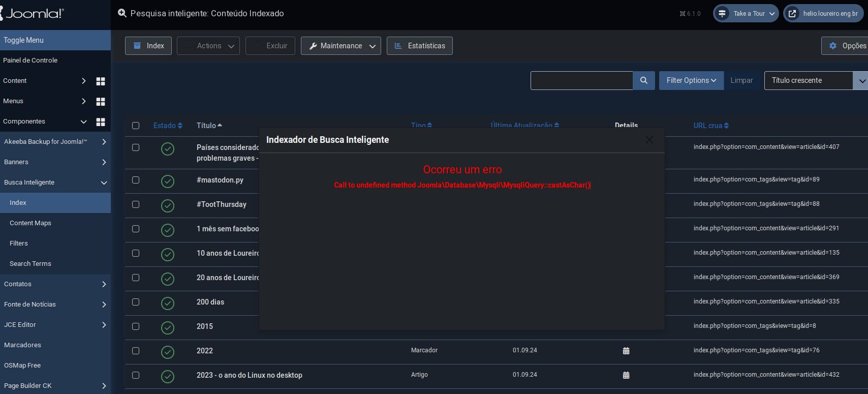The image size is (868, 394).
Task: Open the Menus dashboard grid icon
Action: point(101,101)
